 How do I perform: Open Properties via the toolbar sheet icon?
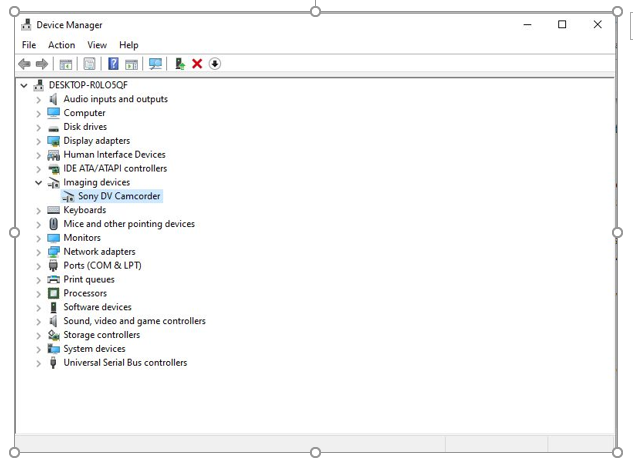(90, 64)
